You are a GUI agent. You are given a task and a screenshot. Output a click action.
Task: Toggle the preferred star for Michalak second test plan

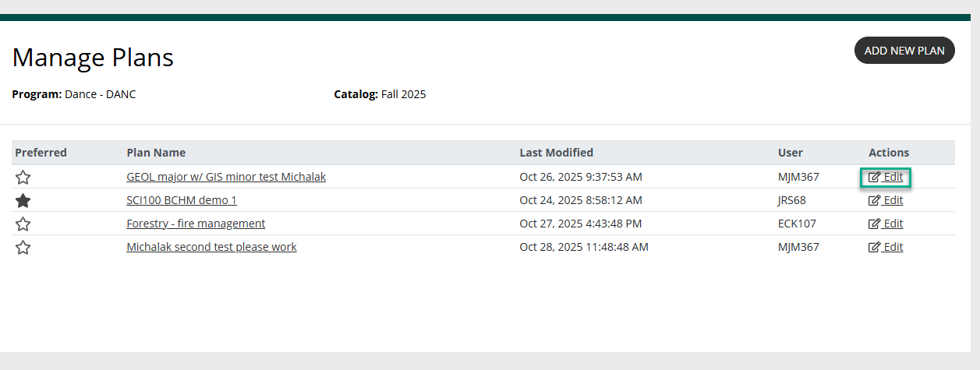click(x=23, y=248)
